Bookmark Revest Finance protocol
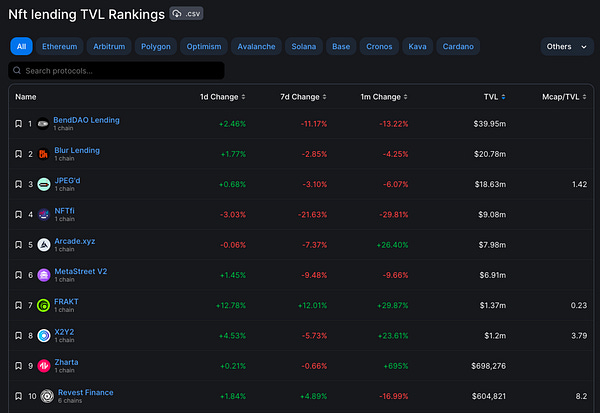This screenshot has height=413, width=600. (x=18, y=396)
